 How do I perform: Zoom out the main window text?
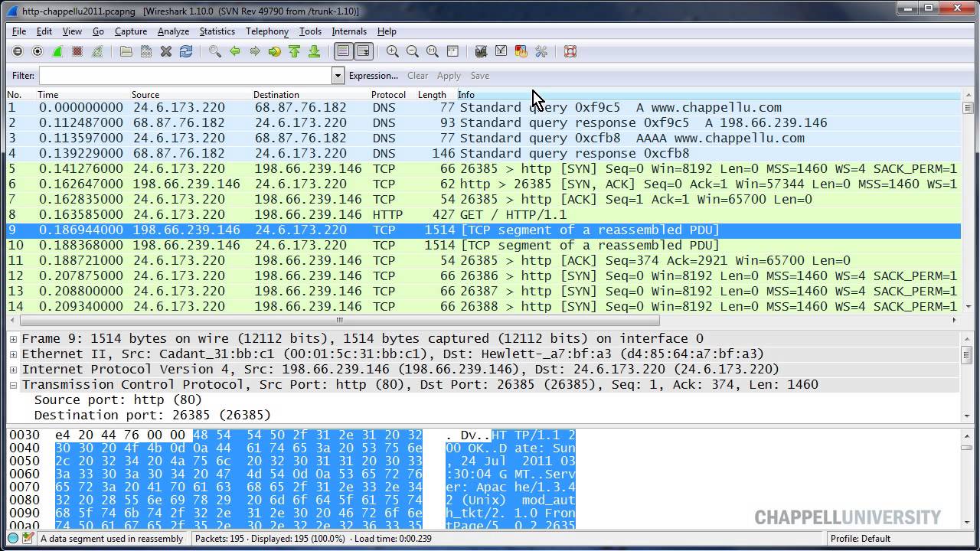tap(413, 51)
